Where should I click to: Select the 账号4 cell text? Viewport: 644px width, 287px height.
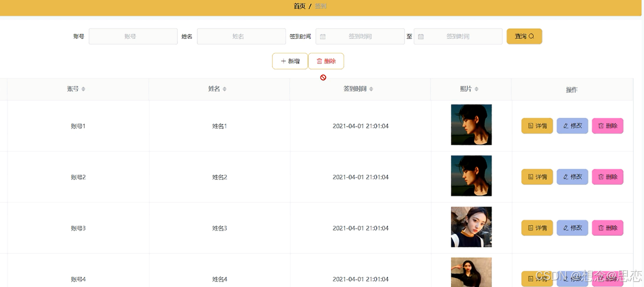(78, 279)
